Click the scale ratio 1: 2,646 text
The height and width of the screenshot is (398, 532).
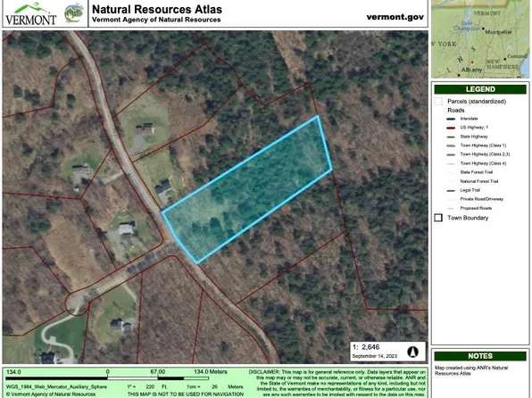(x=366, y=347)
